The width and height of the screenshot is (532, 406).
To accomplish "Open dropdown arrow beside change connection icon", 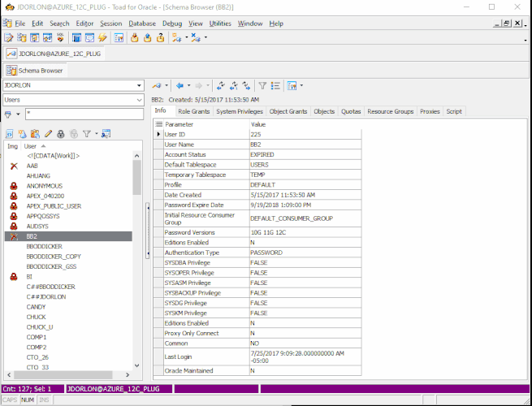I will [167, 86].
